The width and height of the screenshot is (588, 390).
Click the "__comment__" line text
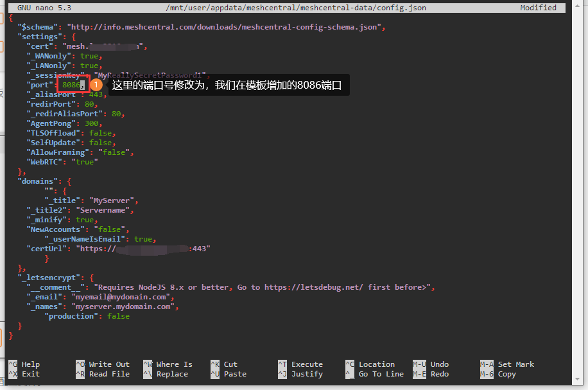(230, 287)
